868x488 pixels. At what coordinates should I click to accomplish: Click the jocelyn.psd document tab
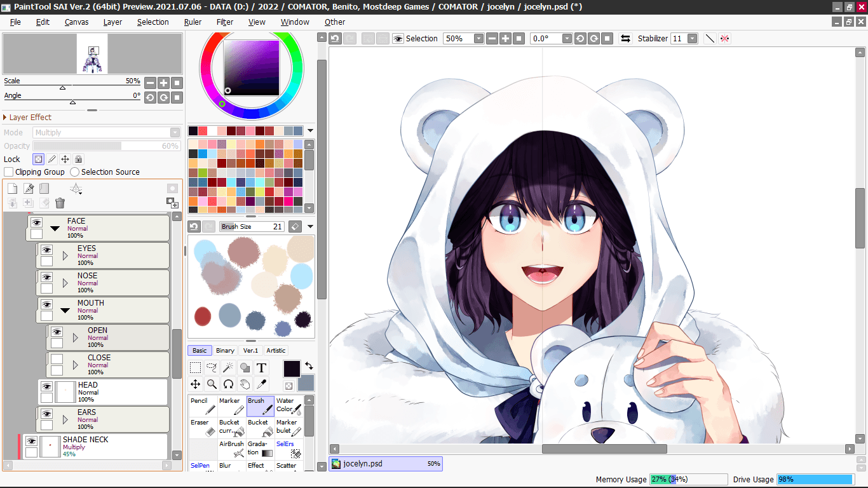click(x=386, y=464)
